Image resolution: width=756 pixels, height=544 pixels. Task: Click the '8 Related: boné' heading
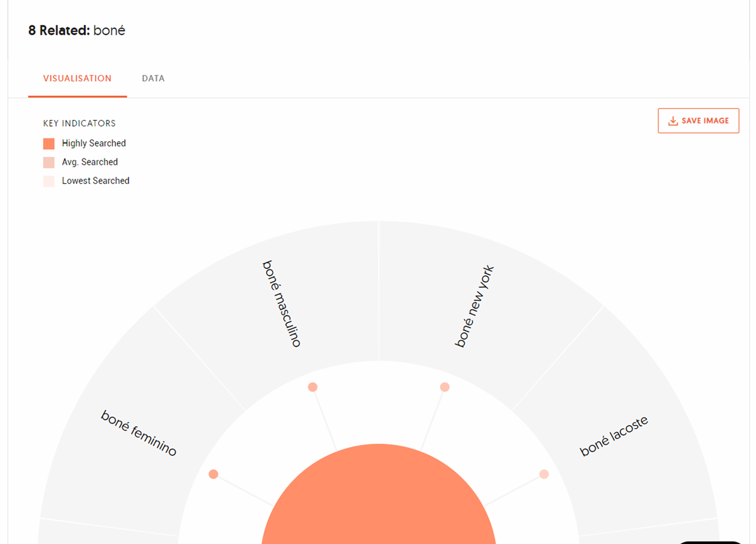[x=77, y=30]
